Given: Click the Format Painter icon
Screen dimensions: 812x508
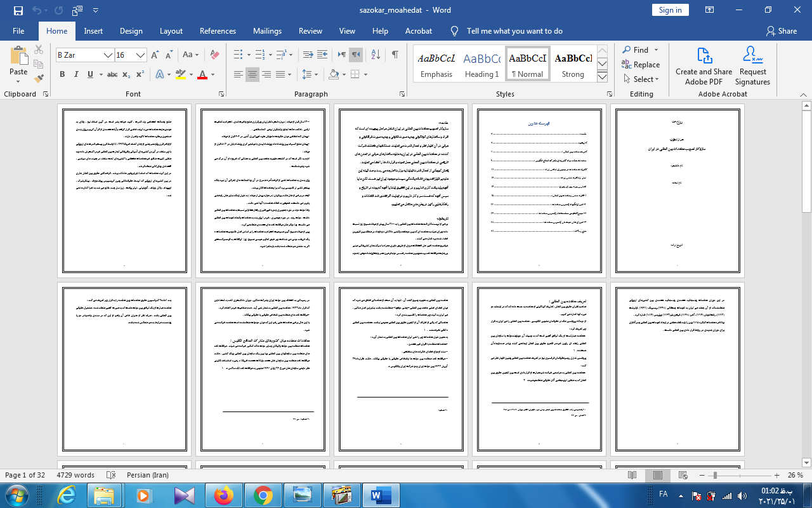Looking at the screenshot, I should coord(39,79).
